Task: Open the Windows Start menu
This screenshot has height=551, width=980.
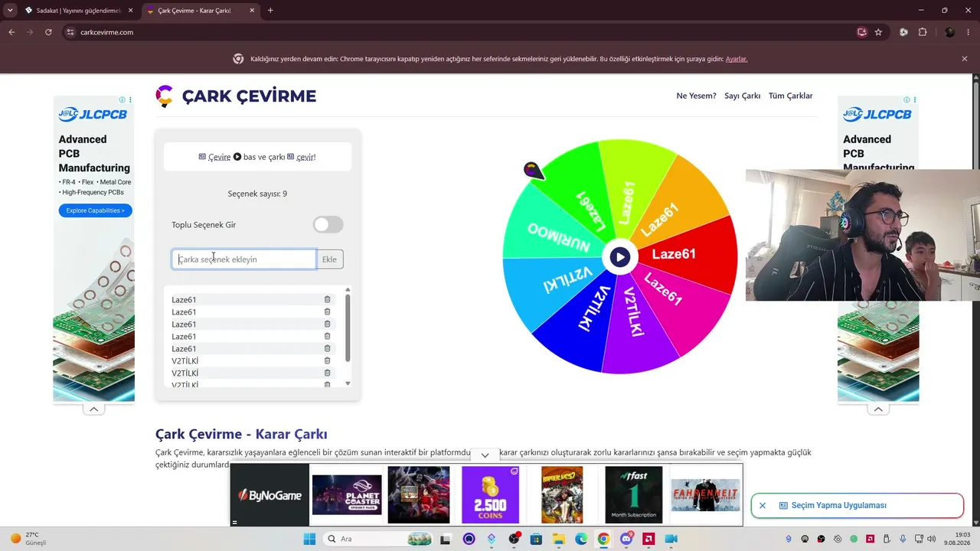Action: tap(309, 539)
